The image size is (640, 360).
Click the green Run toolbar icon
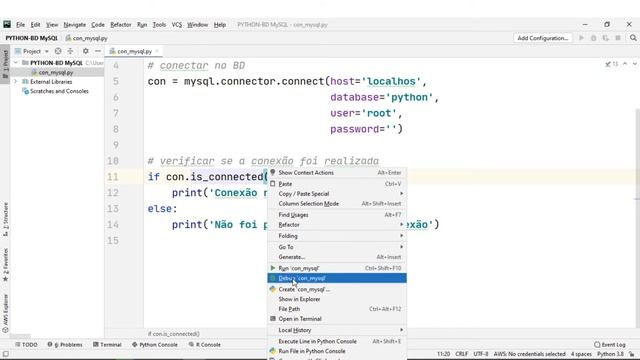coord(581,38)
